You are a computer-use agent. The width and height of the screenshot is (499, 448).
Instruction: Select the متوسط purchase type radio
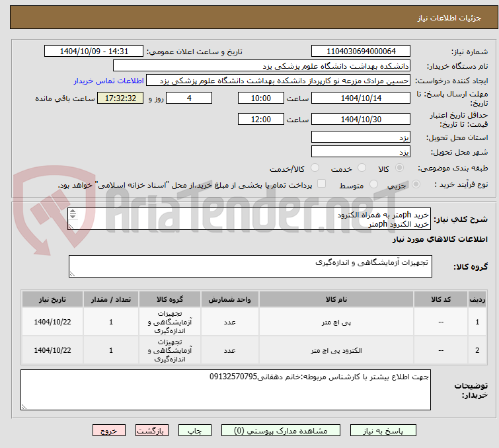click(x=373, y=184)
